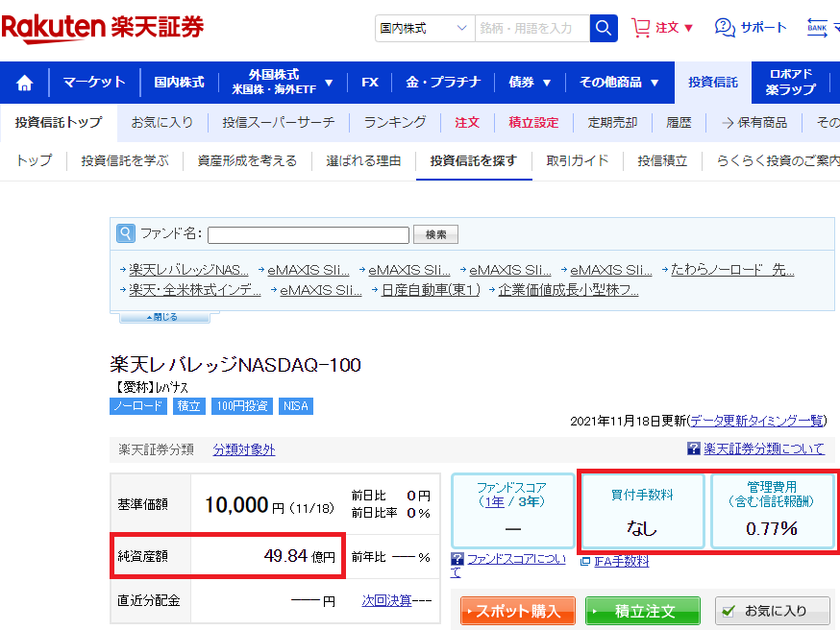This screenshot has height=630, width=840.
Task: Click the 100円投資 tag
Action: pyautogui.click(x=242, y=406)
